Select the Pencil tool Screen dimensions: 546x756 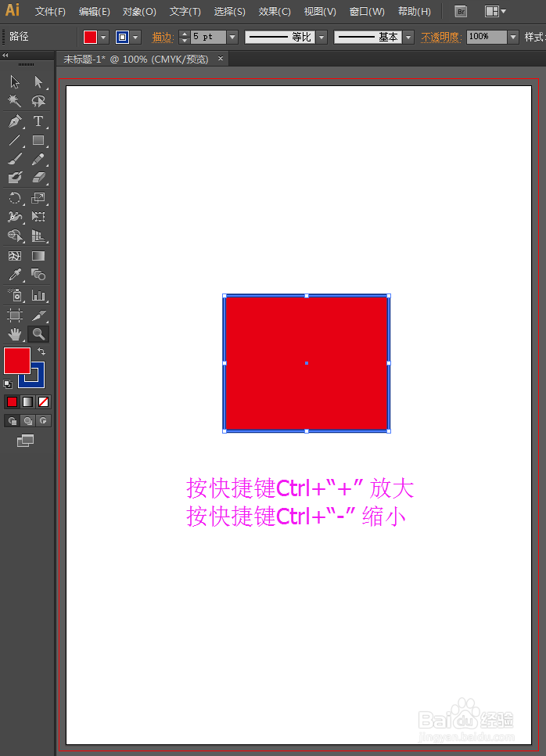coord(38,159)
